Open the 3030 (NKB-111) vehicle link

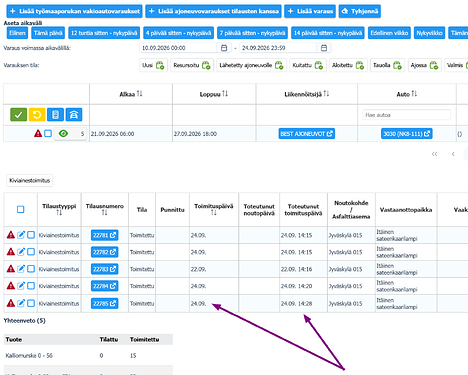407,134
